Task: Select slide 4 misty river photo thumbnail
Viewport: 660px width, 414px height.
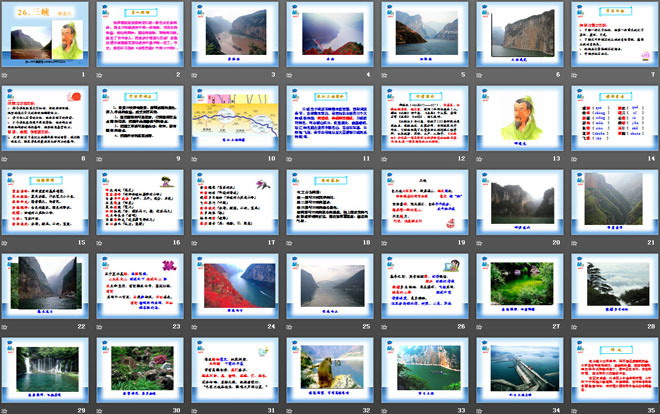Action: (x=330, y=34)
